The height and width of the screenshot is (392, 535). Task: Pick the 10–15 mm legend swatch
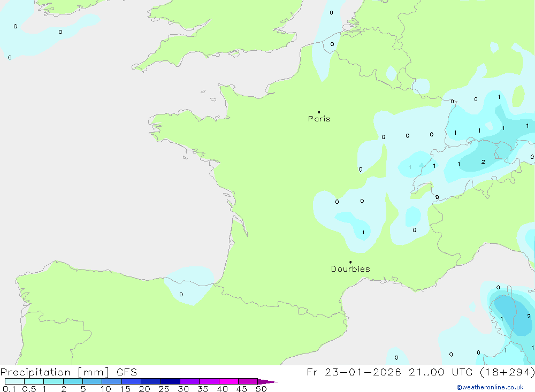112,381
